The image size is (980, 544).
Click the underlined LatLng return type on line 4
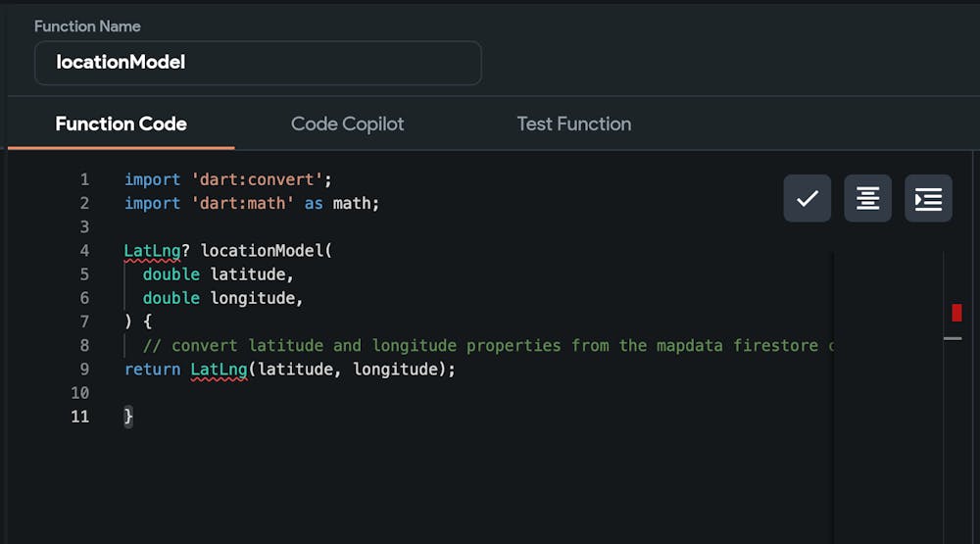pyautogui.click(x=152, y=251)
